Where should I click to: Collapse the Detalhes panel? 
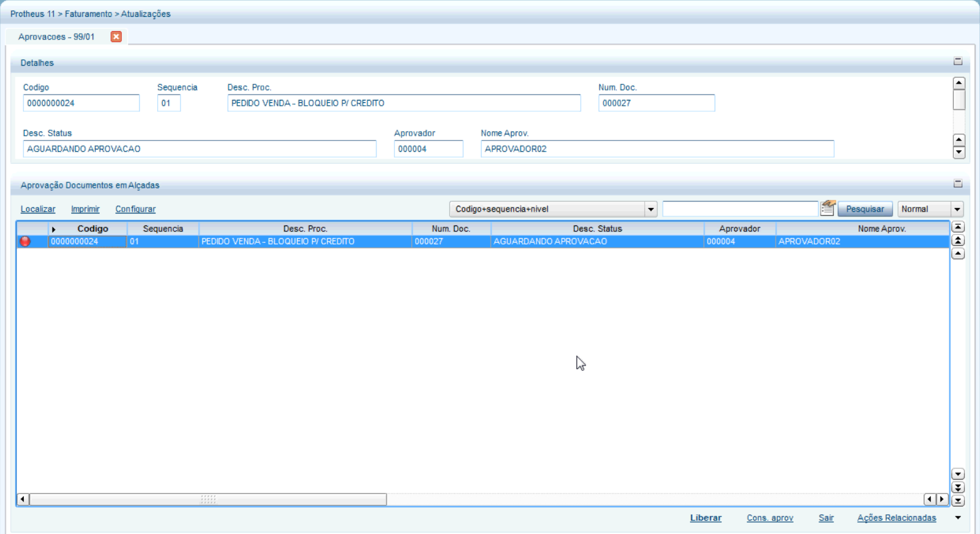[958, 62]
